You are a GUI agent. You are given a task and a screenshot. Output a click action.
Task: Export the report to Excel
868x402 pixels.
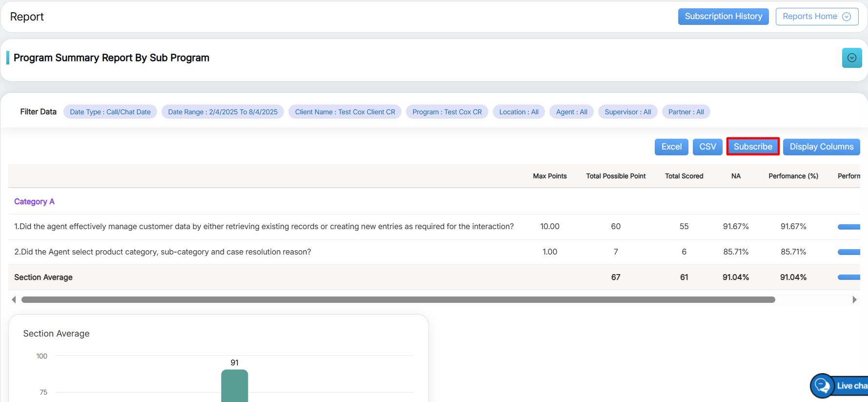pos(671,147)
